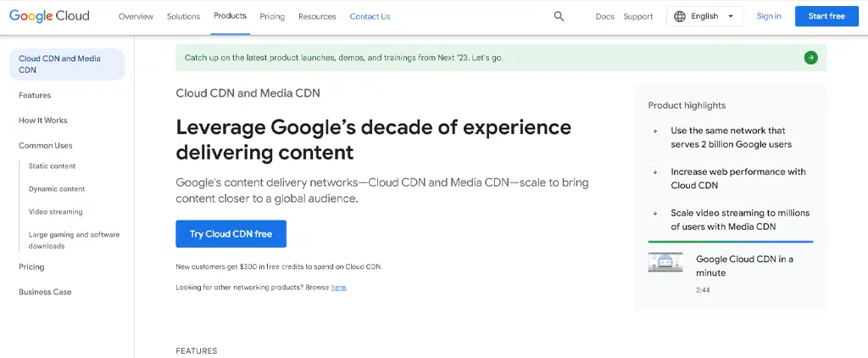
Task: Open Common Uses in sidebar
Action: [46, 146]
